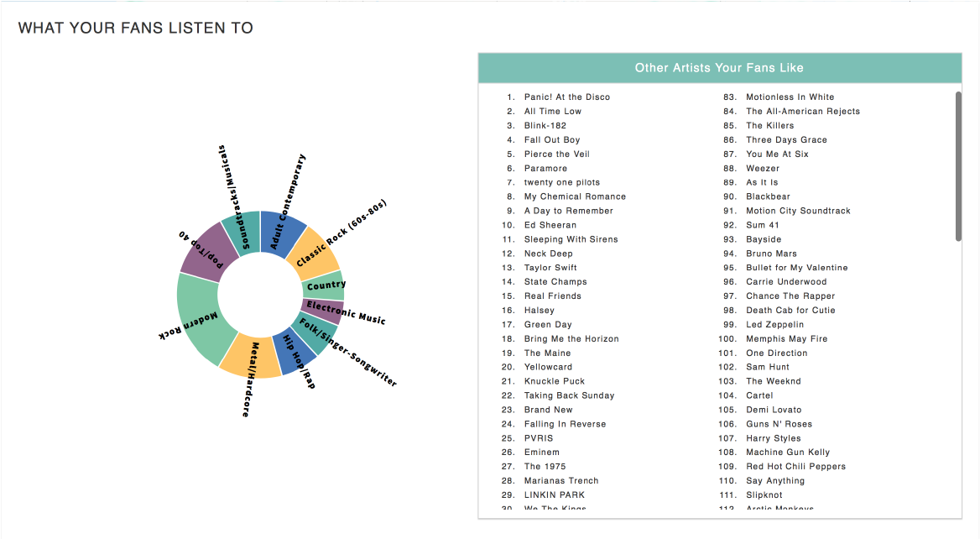The width and height of the screenshot is (980, 539).
Task: Click the Fall Out Boy artist entry
Action: [x=552, y=140]
